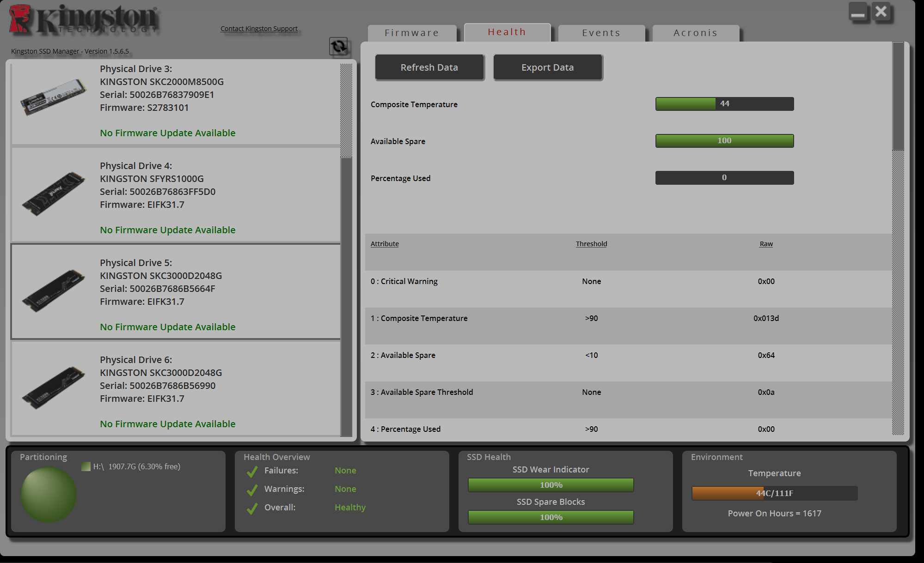Screen dimensions: 924x563
Task: Click the Warnings green checkmark icon
Action: tap(252, 490)
